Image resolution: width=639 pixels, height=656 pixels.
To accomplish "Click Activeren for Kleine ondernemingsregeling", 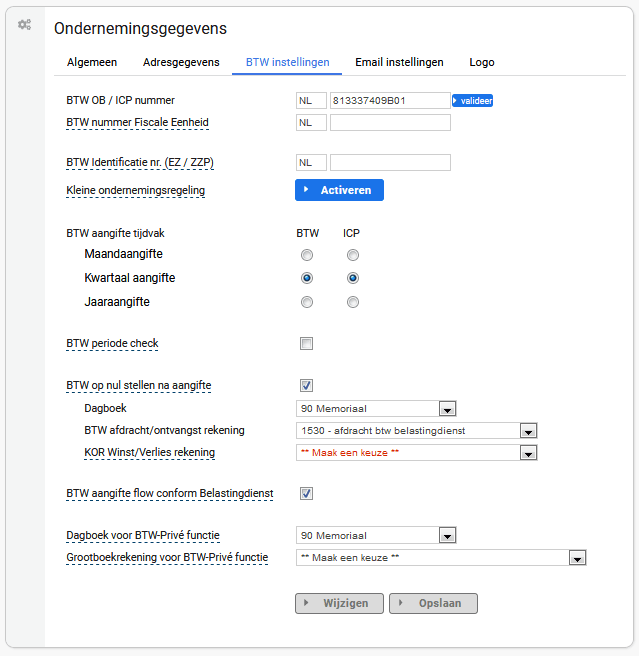I will pos(339,190).
